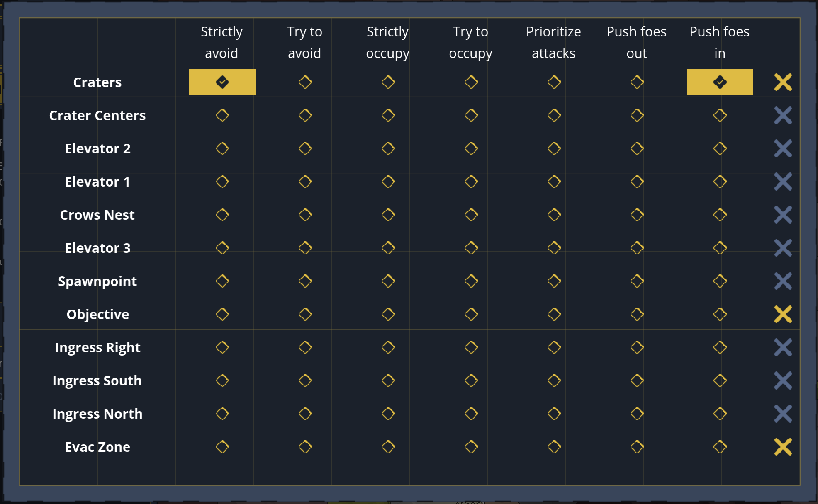Uncheck Strictly avoid for Craters
Image resolution: width=818 pixels, height=504 pixels.
(x=222, y=82)
